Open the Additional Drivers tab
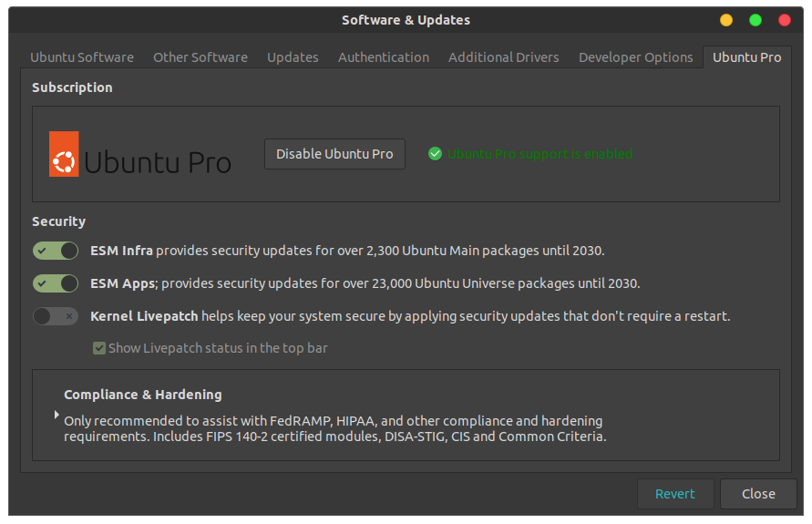The image size is (812, 524). pyautogui.click(x=503, y=57)
